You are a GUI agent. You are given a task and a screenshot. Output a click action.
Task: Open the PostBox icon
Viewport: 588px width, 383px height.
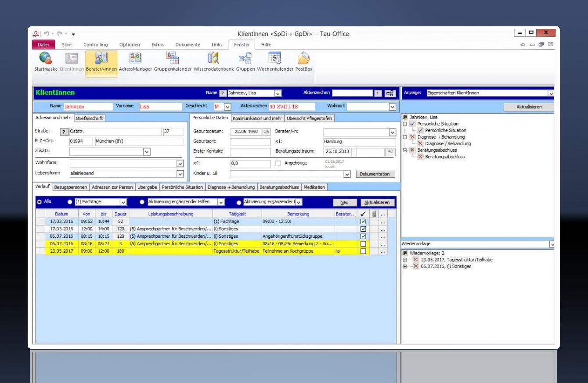coord(303,59)
